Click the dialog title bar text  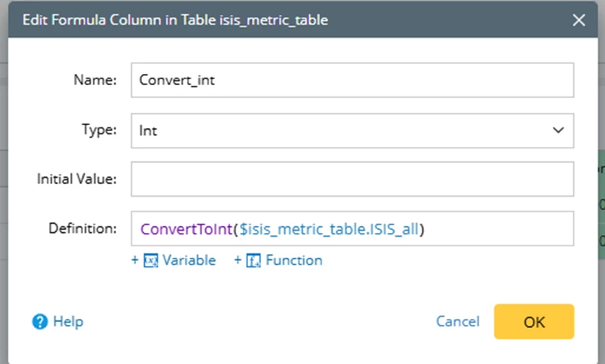click(x=175, y=20)
